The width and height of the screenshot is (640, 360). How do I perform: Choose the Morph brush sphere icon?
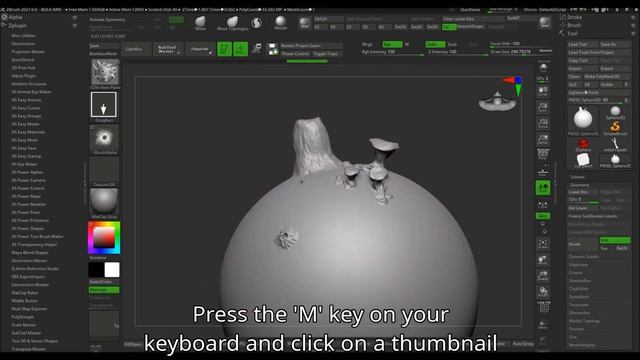280,23
